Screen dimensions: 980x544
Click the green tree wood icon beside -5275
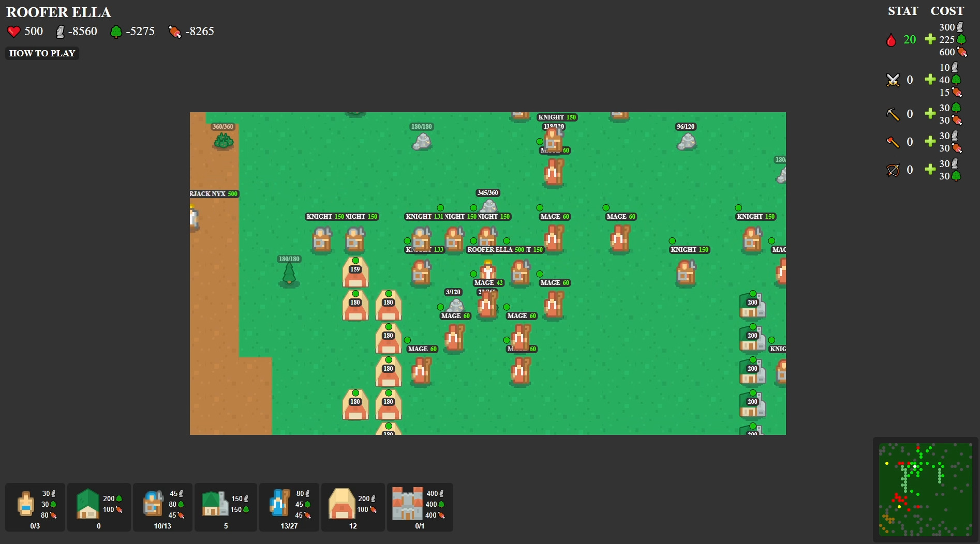coord(116,32)
